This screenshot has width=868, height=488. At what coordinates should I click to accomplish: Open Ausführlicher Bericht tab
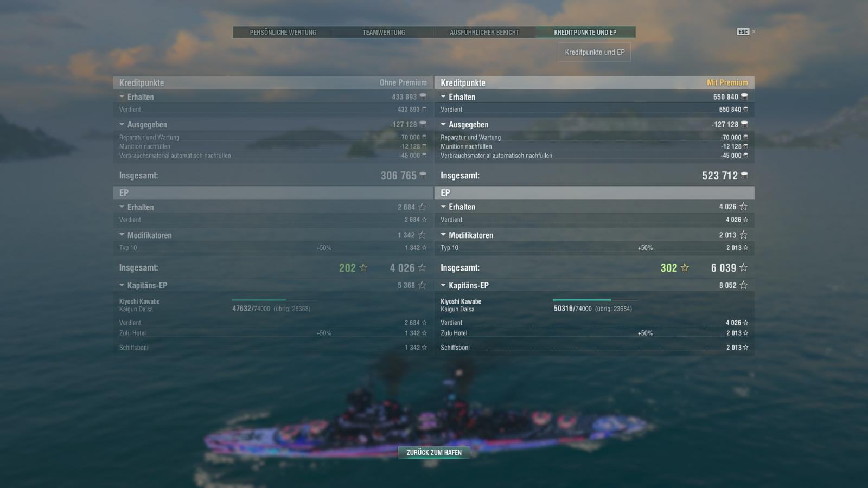[x=484, y=33]
